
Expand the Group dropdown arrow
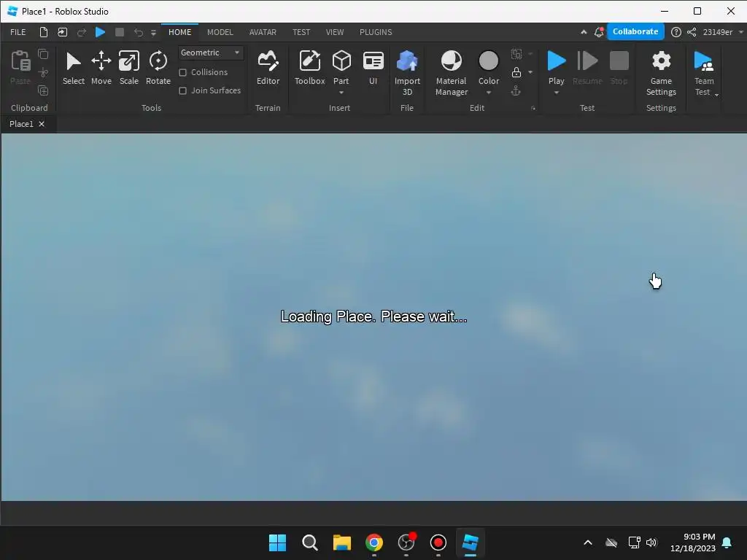530,54
